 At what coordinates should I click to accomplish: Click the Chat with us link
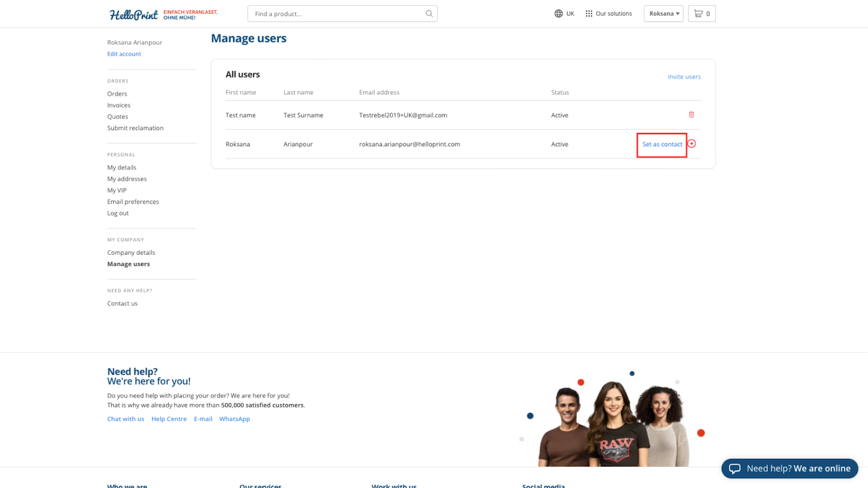tap(126, 419)
